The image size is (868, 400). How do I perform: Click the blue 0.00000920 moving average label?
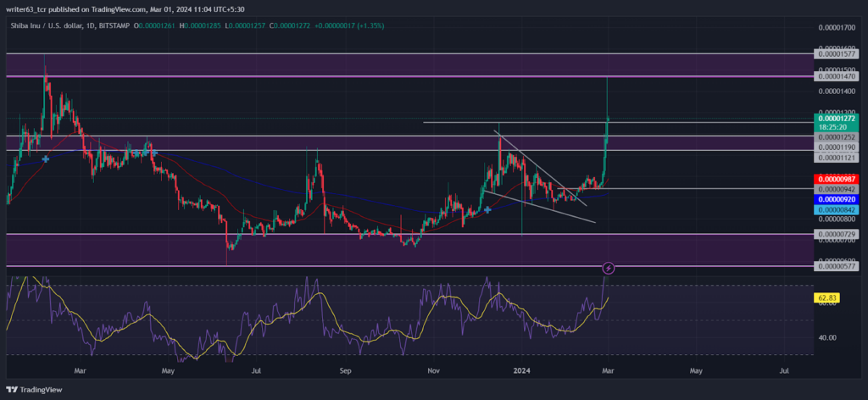point(835,198)
